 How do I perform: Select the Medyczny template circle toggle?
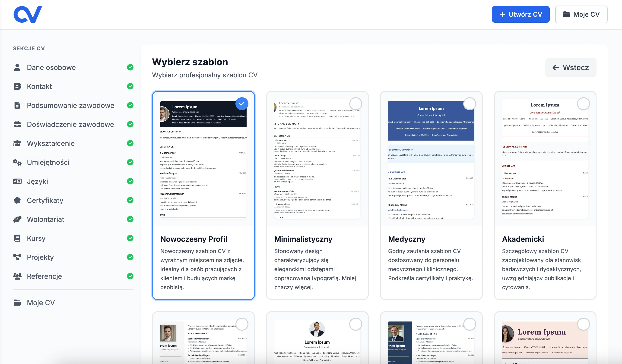pos(470,104)
